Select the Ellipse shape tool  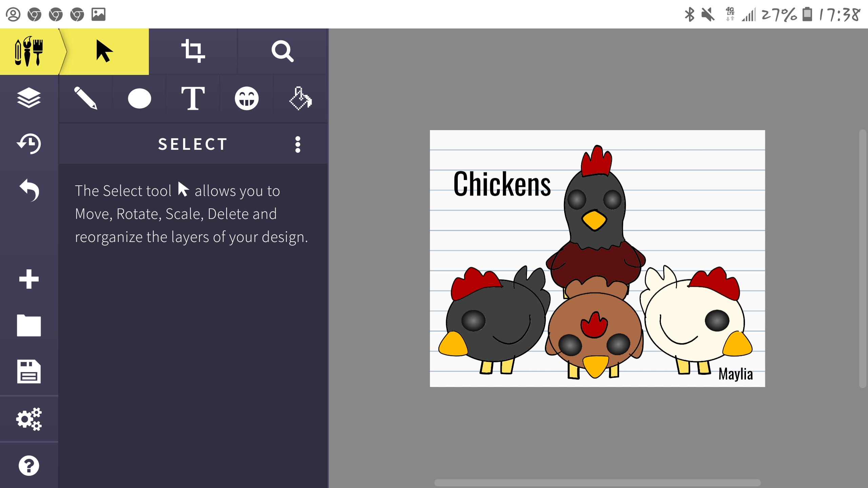139,98
